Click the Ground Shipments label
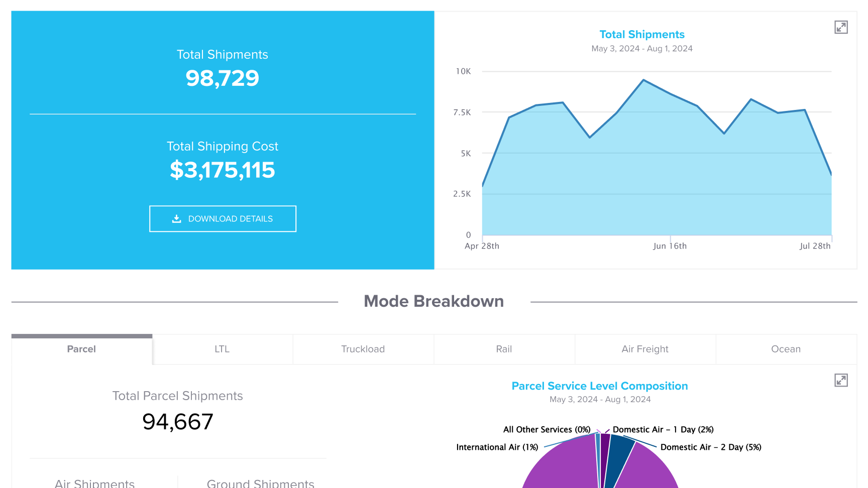Viewport: 868px width, 488px height. pos(261,483)
